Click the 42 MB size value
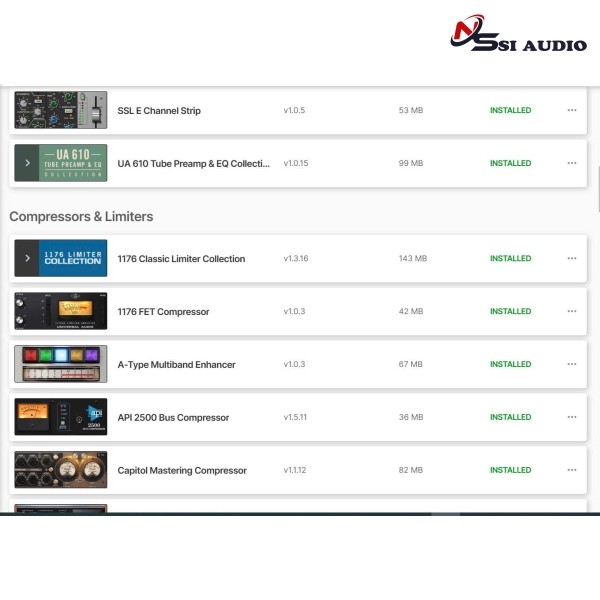The width and height of the screenshot is (600, 600). 411,311
